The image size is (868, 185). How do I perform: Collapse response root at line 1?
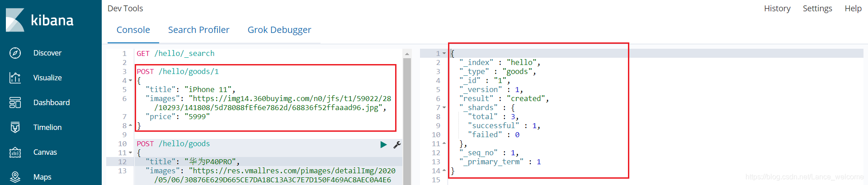click(x=444, y=53)
